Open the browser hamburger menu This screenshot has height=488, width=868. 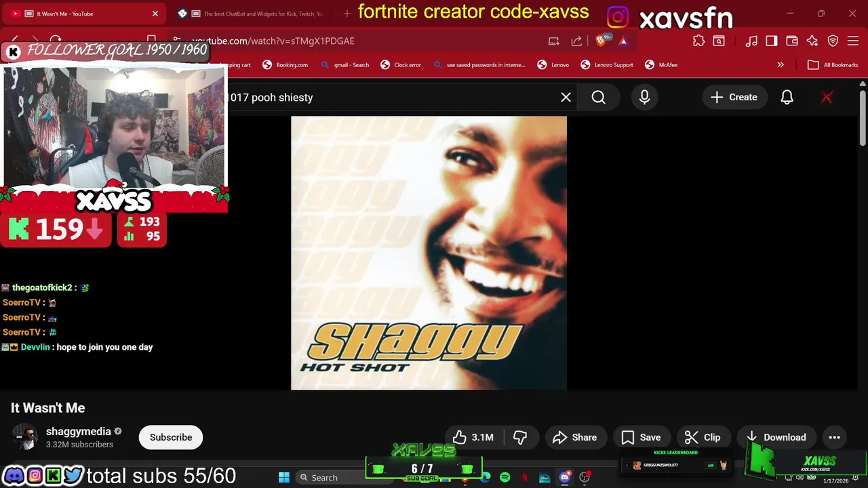[853, 41]
